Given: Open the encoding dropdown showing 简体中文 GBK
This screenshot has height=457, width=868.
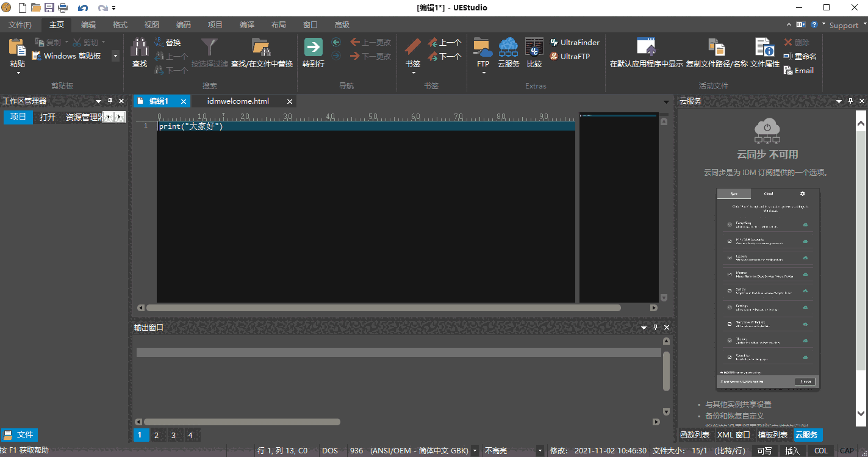Looking at the screenshot, I should pyautogui.click(x=474, y=450).
